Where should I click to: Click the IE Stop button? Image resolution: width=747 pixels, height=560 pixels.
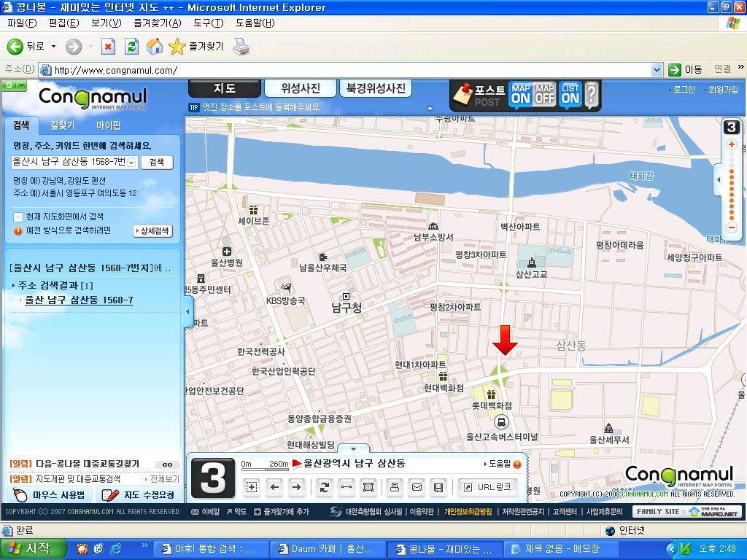point(108,46)
